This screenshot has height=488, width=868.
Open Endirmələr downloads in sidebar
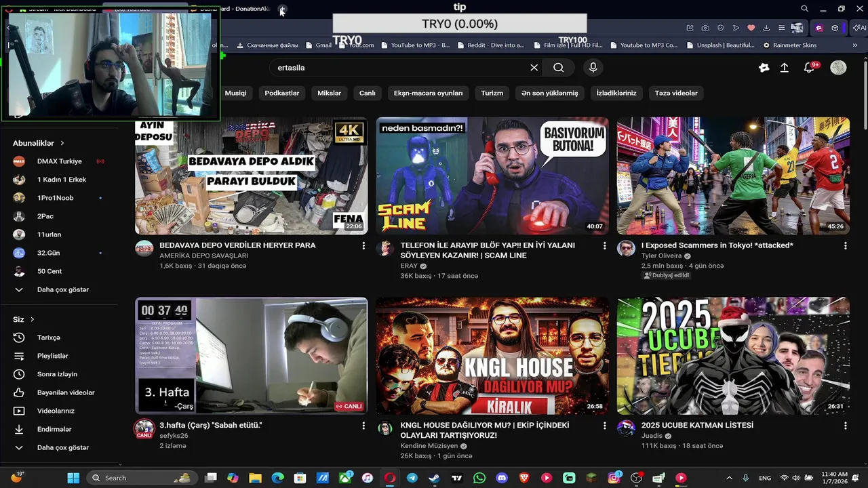pyautogui.click(x=54, y=429)
